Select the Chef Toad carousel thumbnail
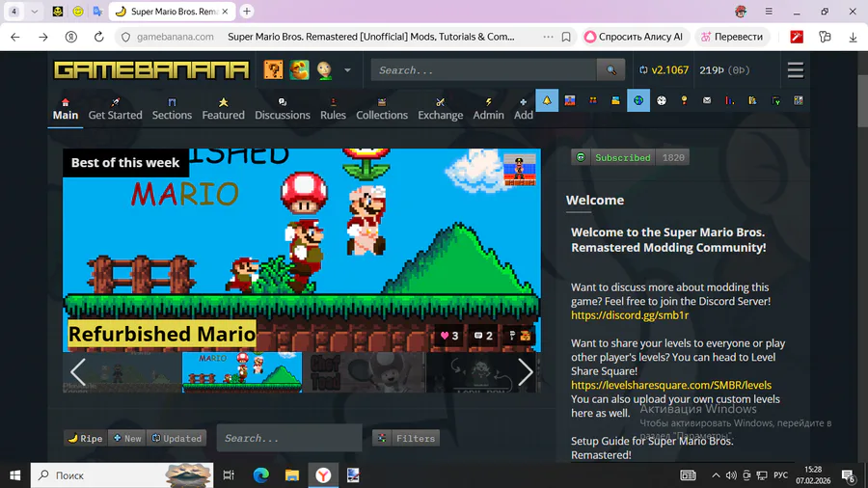Screen dimensions: 868x488 tap(365, 372)
